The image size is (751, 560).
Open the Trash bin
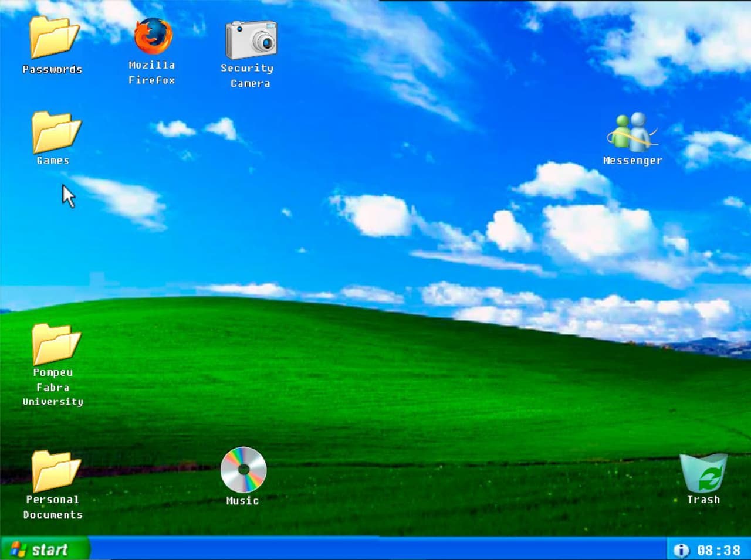pyautogui.click(x=703, y=473)
